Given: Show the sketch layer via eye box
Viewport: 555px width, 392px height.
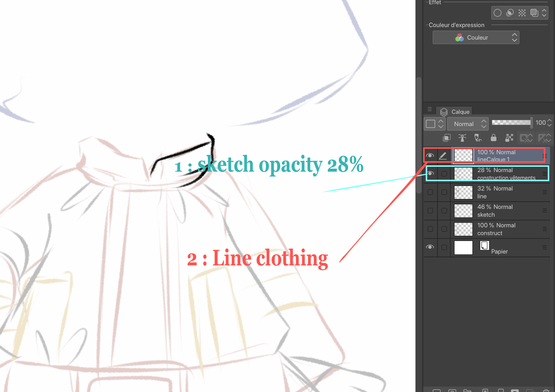Looking at the screenshot, I should tap(430, 211).
